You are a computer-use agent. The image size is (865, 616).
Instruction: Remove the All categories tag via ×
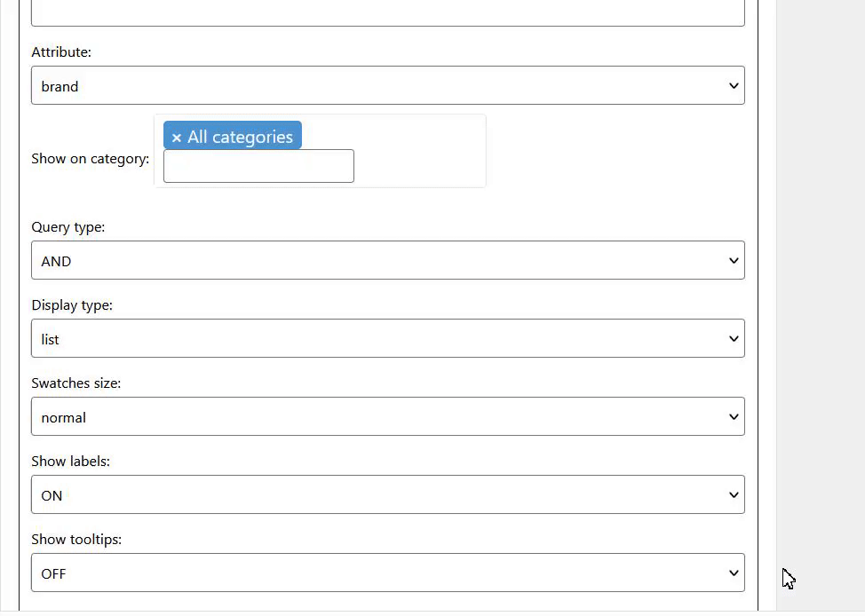177,138
